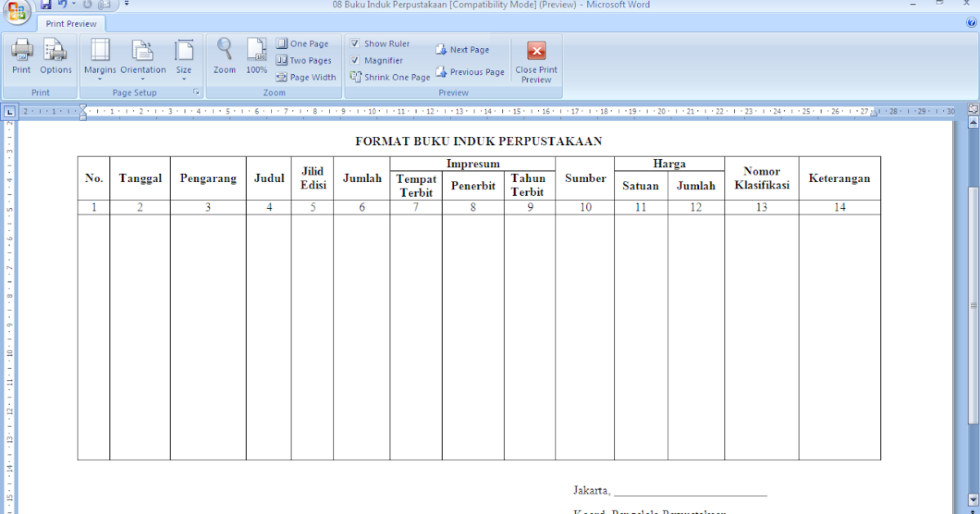
Task: Click the Jakarta signature line text
Action: [x=670, y=490]
